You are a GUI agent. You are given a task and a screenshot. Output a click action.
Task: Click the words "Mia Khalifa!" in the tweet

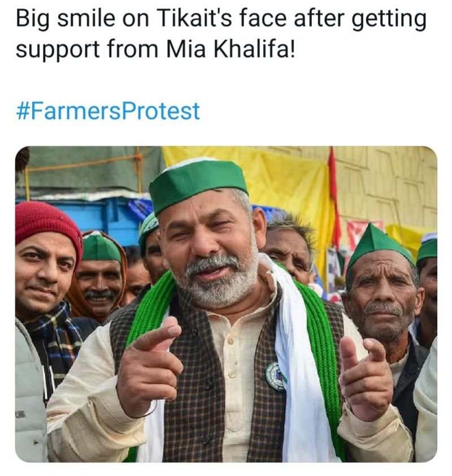[231, 49]
